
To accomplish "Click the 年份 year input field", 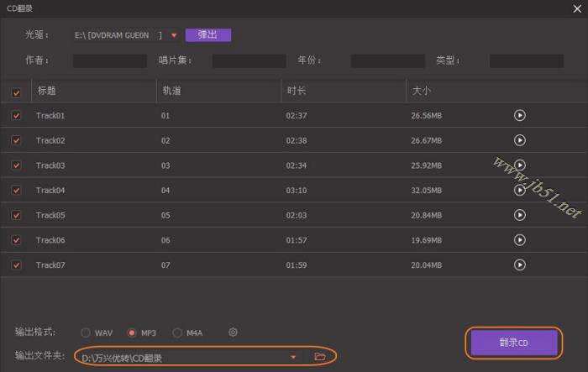I will (x=388, y=60).
